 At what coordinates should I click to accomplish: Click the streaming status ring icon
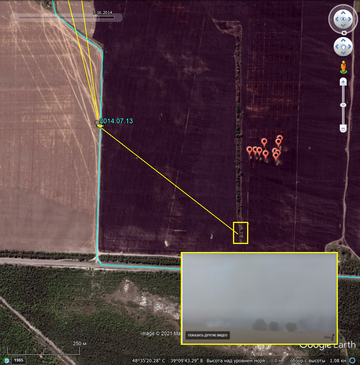pos(353,360)
